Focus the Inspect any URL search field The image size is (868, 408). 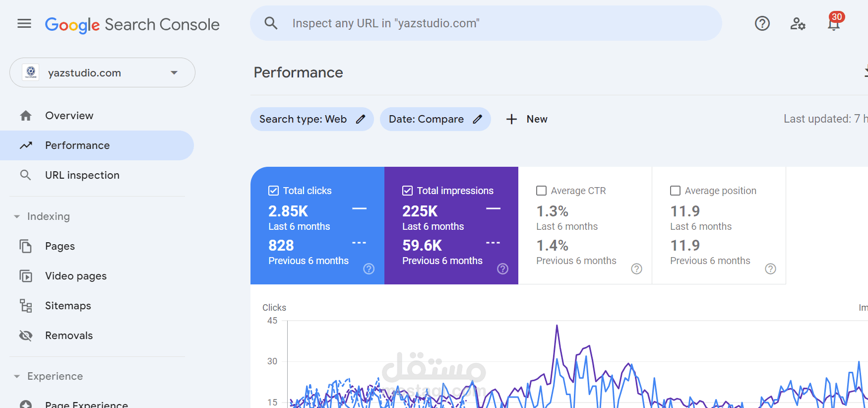486,23
